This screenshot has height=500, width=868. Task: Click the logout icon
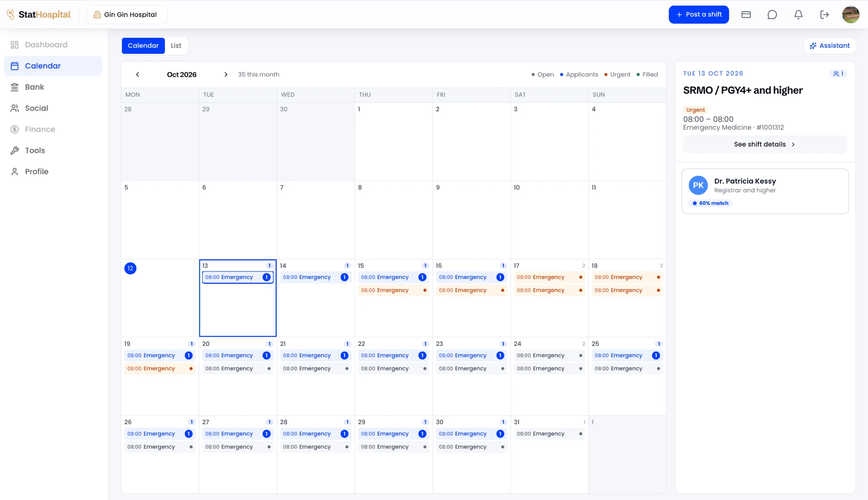(825, 15)
